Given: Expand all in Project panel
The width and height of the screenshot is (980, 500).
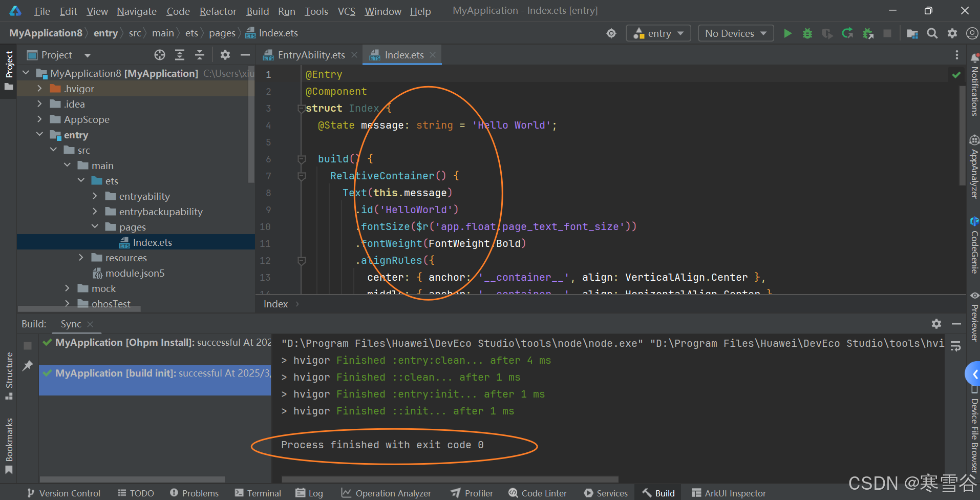Looking at the screenshot, I should tap(180, 55).
